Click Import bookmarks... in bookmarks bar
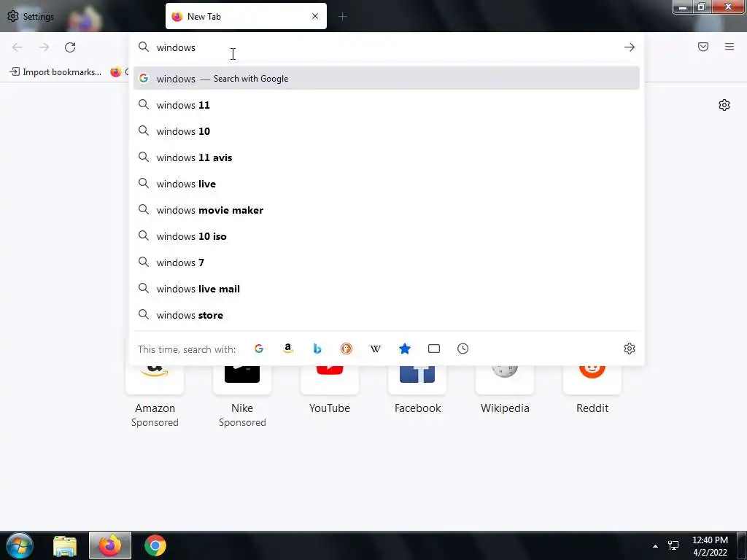The width and height of the screenshot is (747, 560). pyautogui.click(x=55, y=72)
